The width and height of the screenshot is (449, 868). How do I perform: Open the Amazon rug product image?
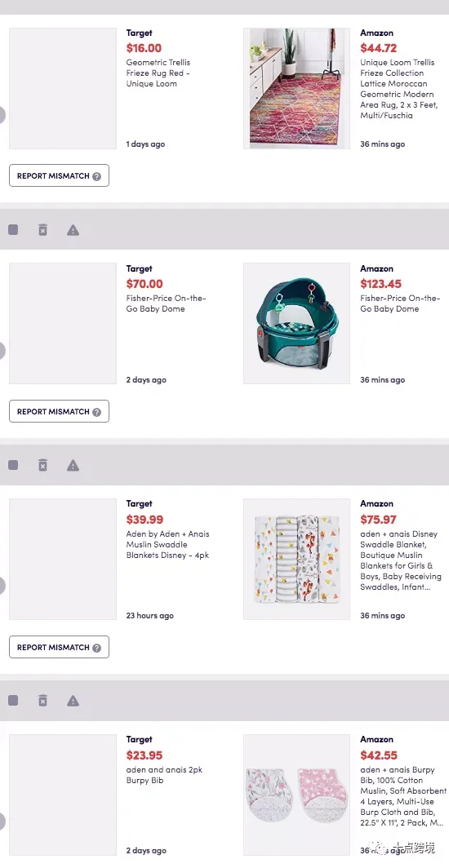click(x=297, y=89)
